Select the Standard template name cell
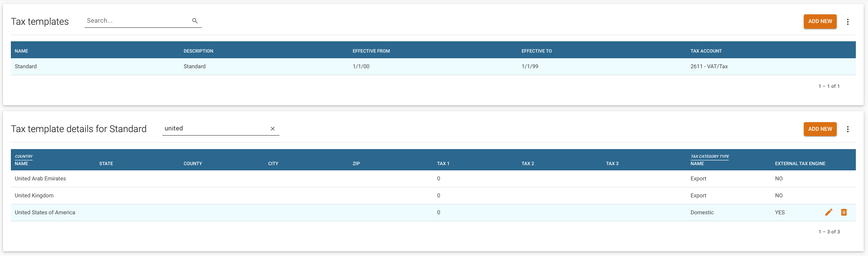This screenshot has width=868, height=256. click(26, 66)
